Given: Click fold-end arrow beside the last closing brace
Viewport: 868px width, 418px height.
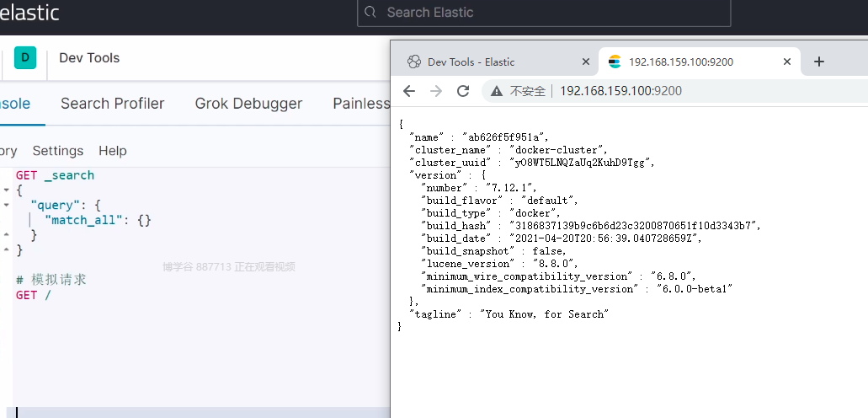Looking at the screenshot, I should click(6, 250).
